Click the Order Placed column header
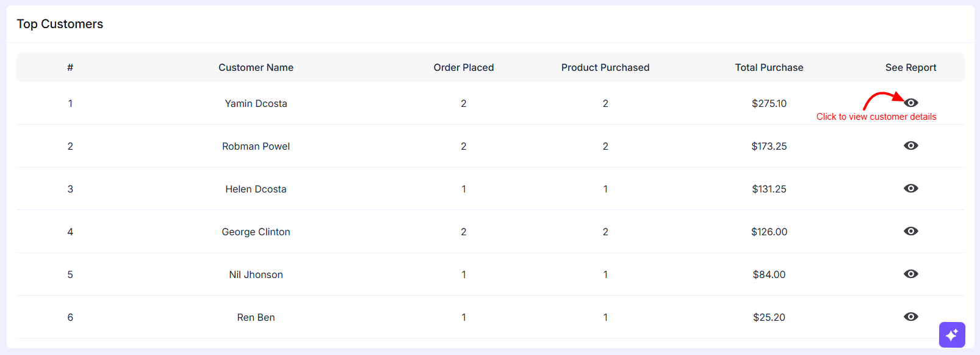The height and width of the screenshot is (355, 980). click(464, 67)
